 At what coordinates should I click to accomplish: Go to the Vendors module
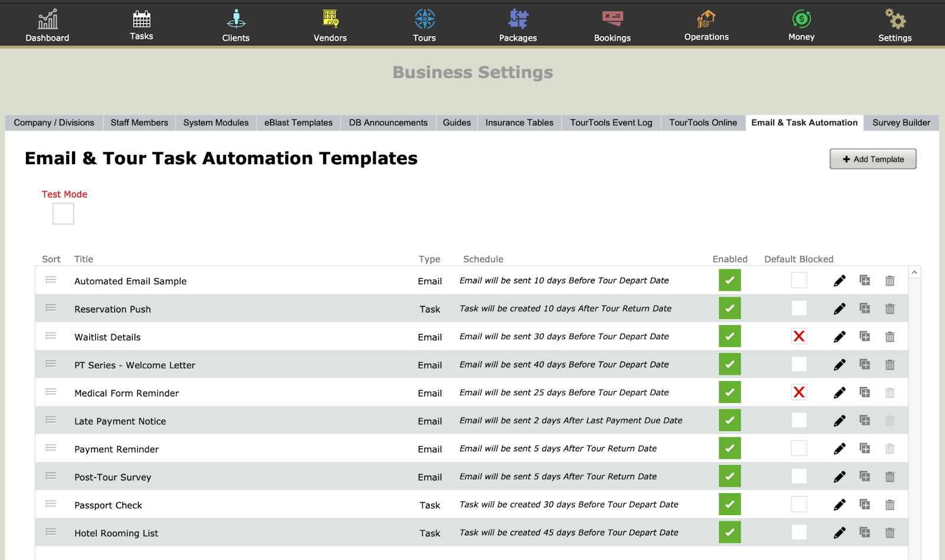pos(330,26)
